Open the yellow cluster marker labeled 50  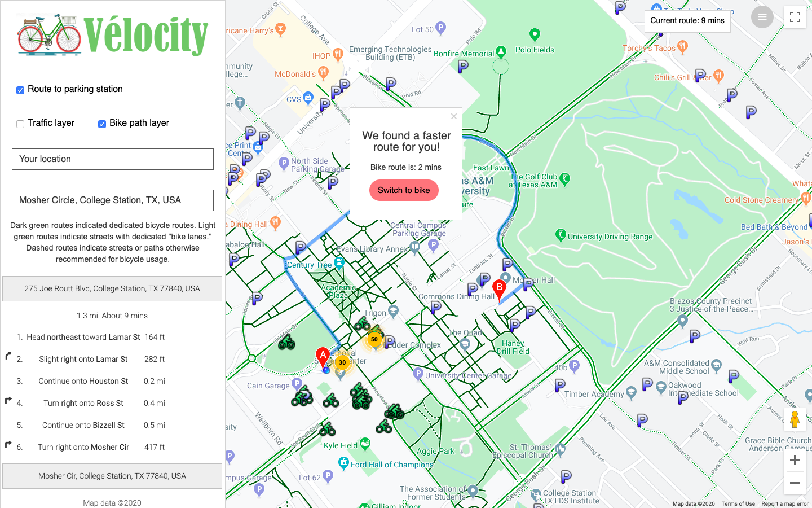[374, 339]
